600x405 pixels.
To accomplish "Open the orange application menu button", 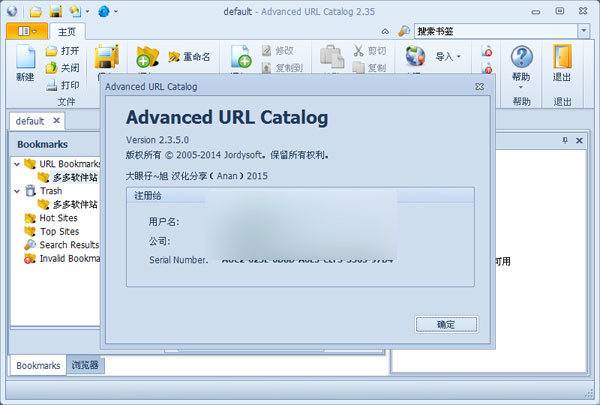I will [x=27, y=31].
